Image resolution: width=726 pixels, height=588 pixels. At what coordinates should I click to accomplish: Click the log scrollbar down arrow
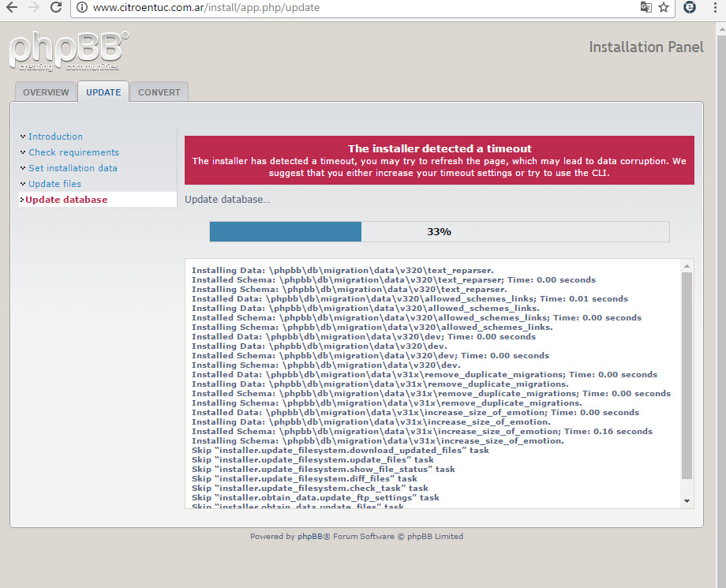[x=687, y=500]
